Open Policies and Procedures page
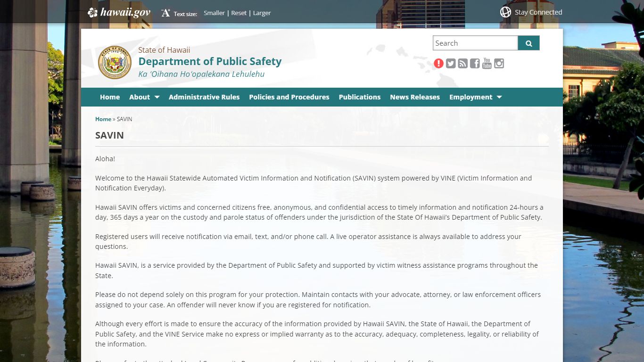Viewport: 644px width, 362px height. [289, 97]
